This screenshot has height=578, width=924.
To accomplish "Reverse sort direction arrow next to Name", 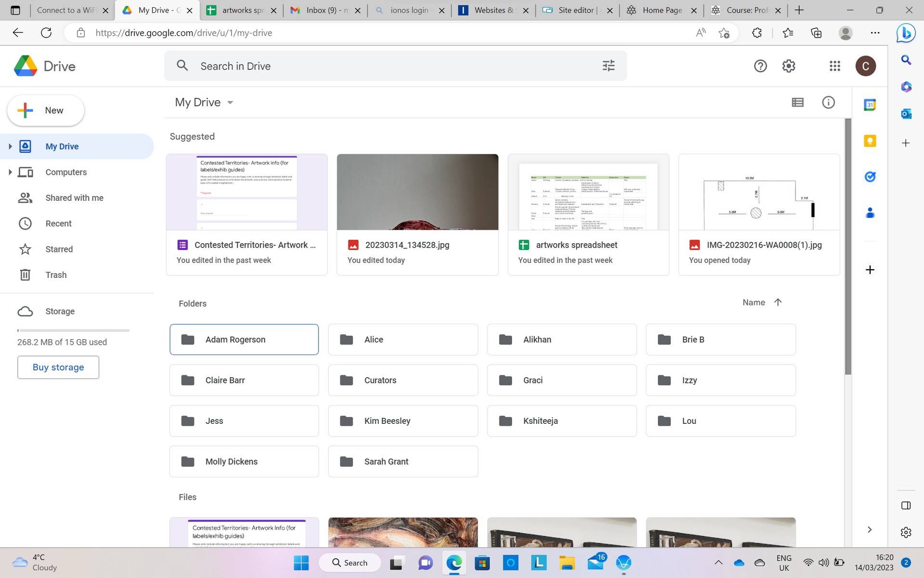I will coord(778,302).
